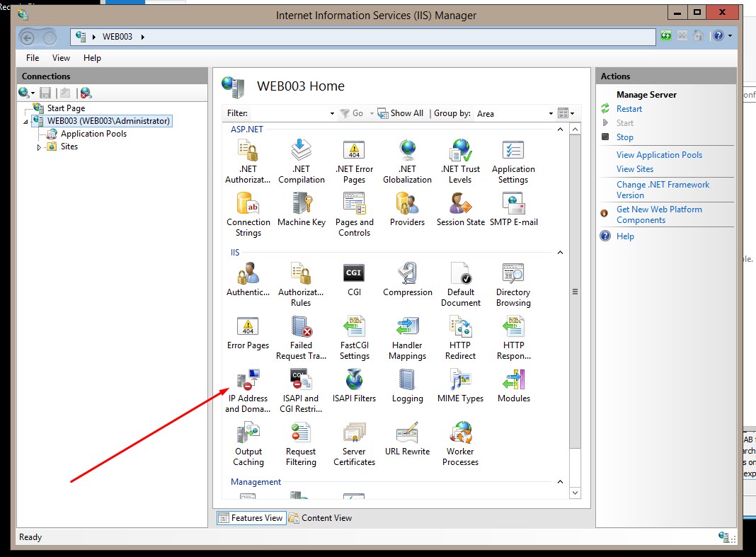Open Application Settings feature
The image size is (756, 557).
[x=513, y=161]
